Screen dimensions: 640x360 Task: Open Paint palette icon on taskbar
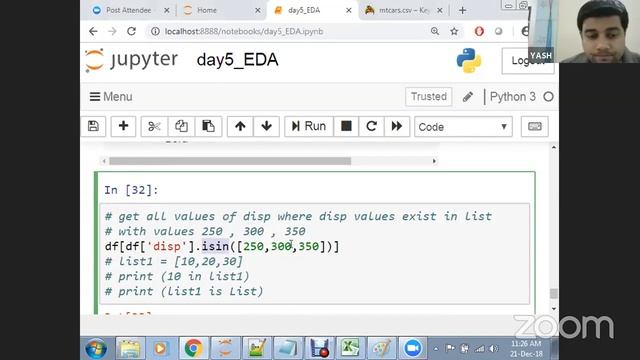(382, 349)
